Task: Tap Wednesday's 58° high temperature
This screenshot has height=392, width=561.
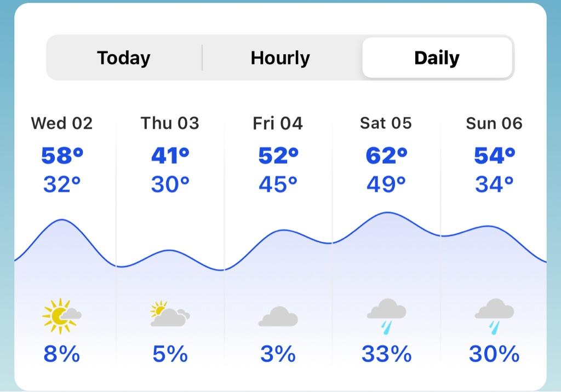Action: coord(62,155)
